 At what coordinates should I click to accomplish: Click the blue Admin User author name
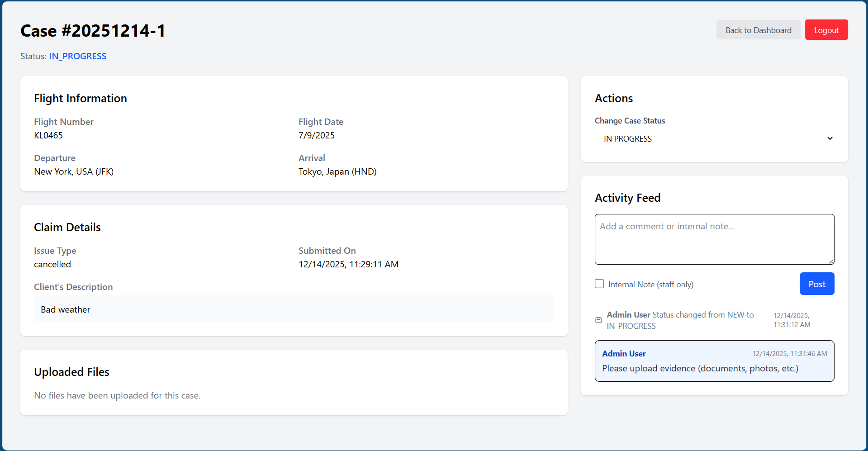coord(624,354)
